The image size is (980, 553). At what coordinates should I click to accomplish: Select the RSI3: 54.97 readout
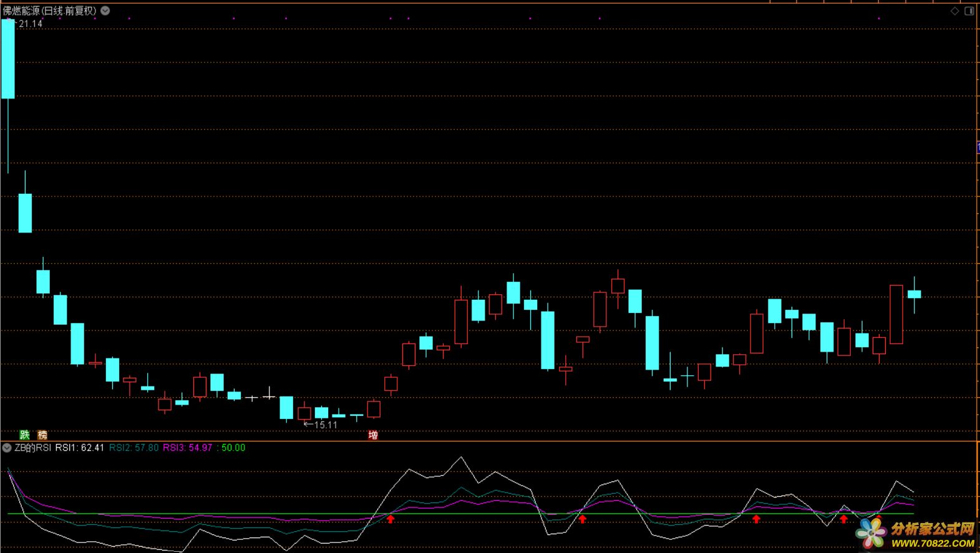point(188,448)
